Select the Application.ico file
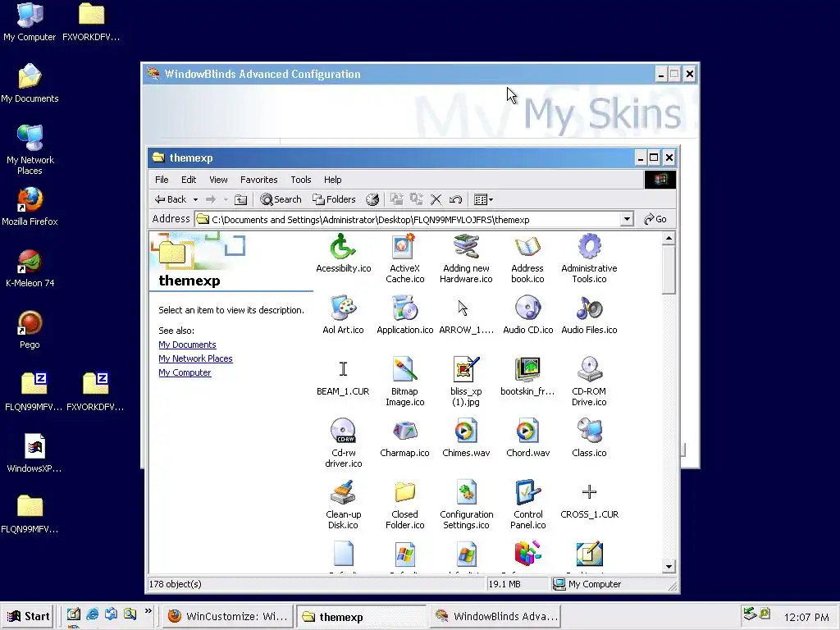This screenshot has height=630, width=840. tap(405, 315)
